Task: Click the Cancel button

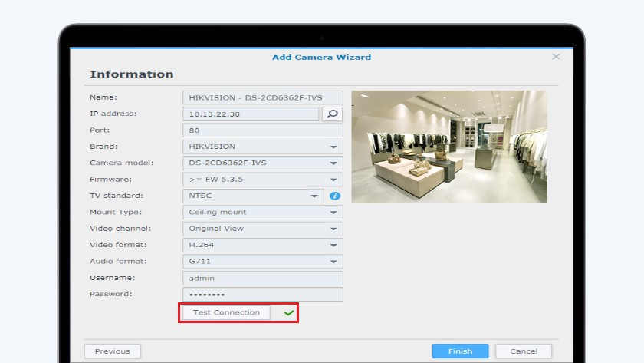Action: [x=523, y=351]
